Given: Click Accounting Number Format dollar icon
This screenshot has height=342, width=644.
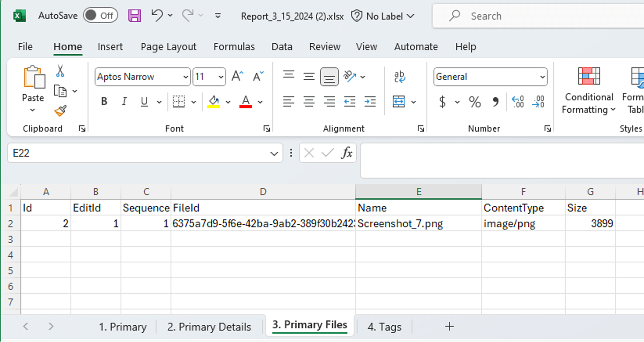Looking at the screenshot, I should click(442, 102).
